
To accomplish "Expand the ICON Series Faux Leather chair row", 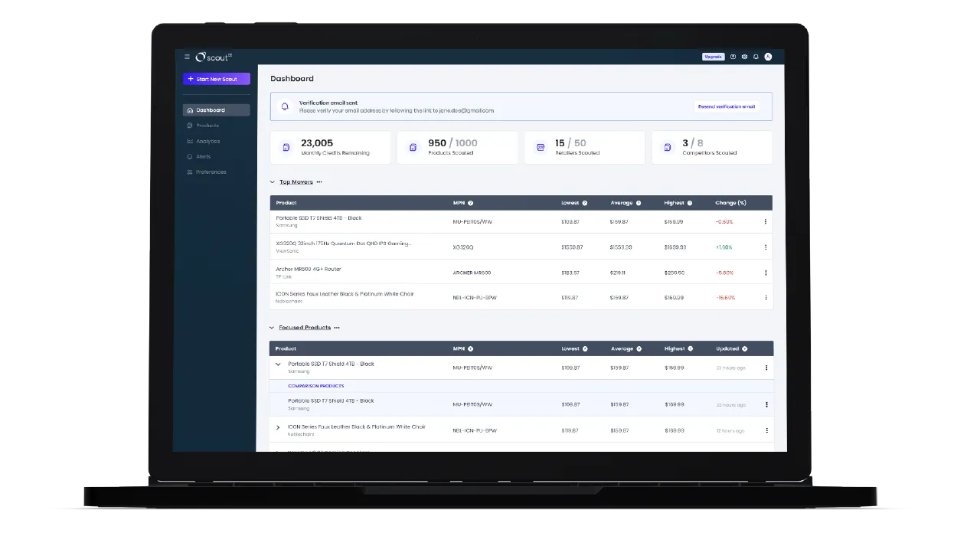I will click(277, 427).
